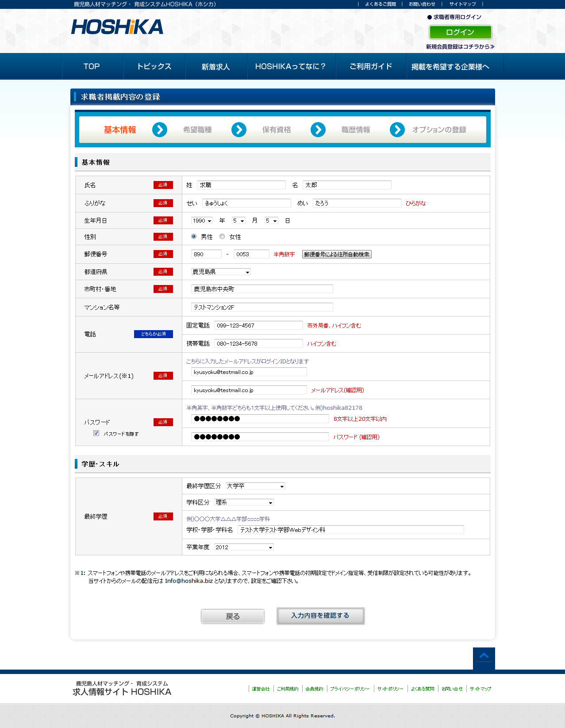
Task: Click the scroll-to-top arrow button
Action: (x=484, y=658)
